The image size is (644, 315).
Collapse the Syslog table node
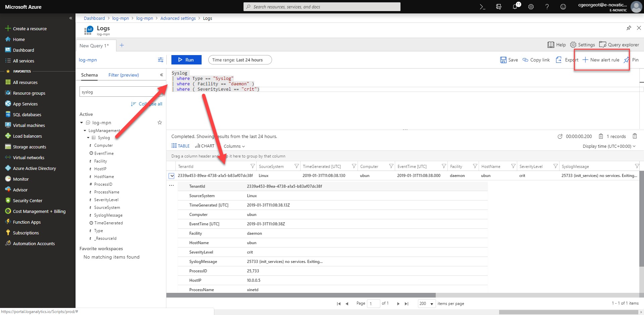tap(88, 138)
